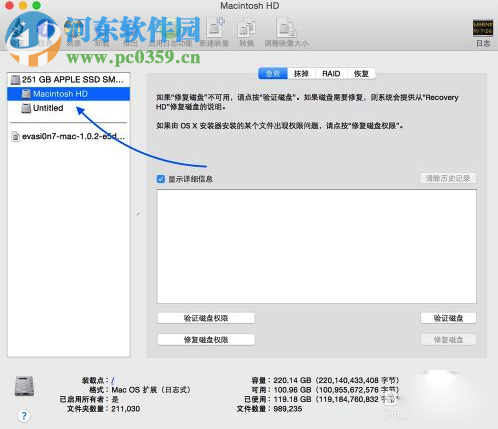Switch to the Erase (抹掉) tab

tap(301, 74)
